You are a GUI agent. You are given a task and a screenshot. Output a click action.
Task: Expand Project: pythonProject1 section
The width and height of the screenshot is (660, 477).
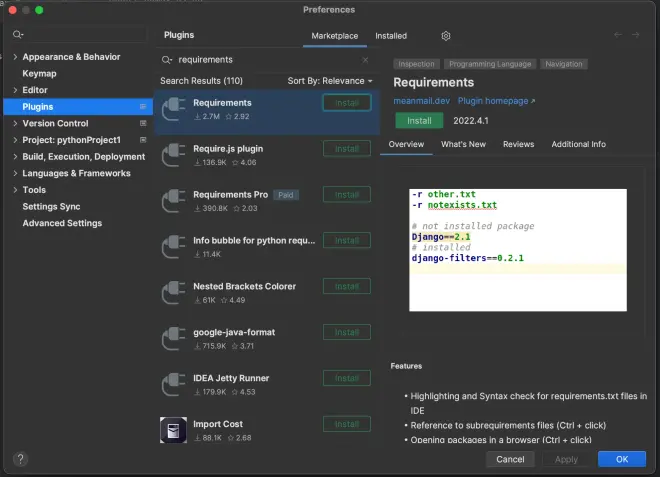click(x=15, y=140)
